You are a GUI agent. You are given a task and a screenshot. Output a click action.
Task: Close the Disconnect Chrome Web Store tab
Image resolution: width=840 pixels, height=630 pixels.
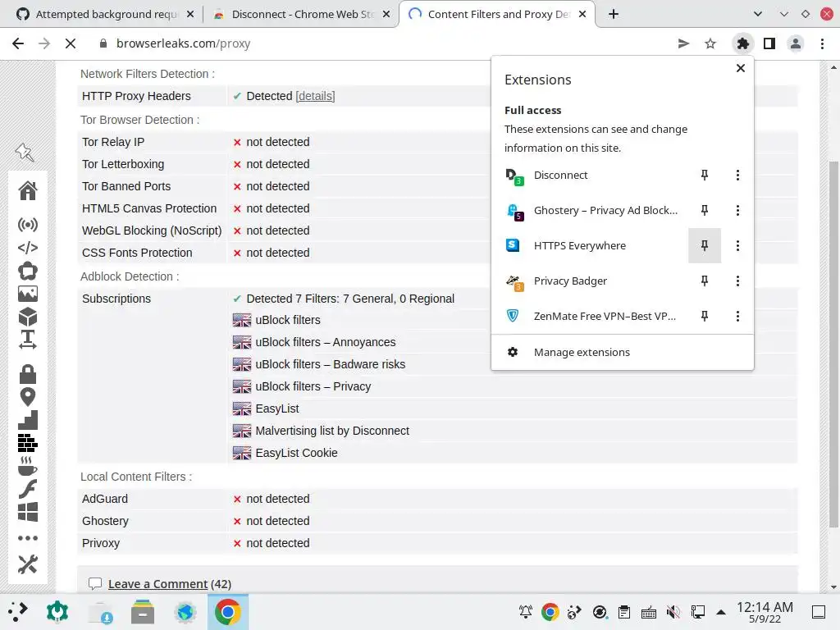[x=386, y=15]
